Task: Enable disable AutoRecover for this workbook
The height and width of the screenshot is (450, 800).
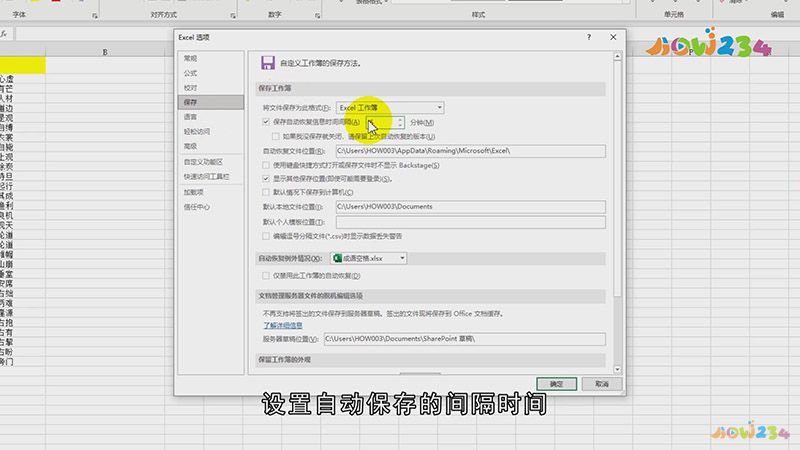Action: point(266,276)
